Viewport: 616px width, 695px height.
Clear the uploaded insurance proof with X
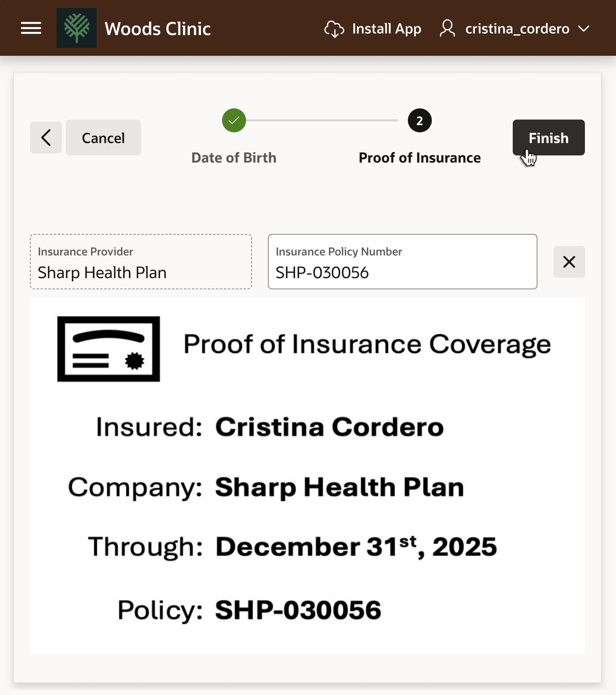pos(569,262)
